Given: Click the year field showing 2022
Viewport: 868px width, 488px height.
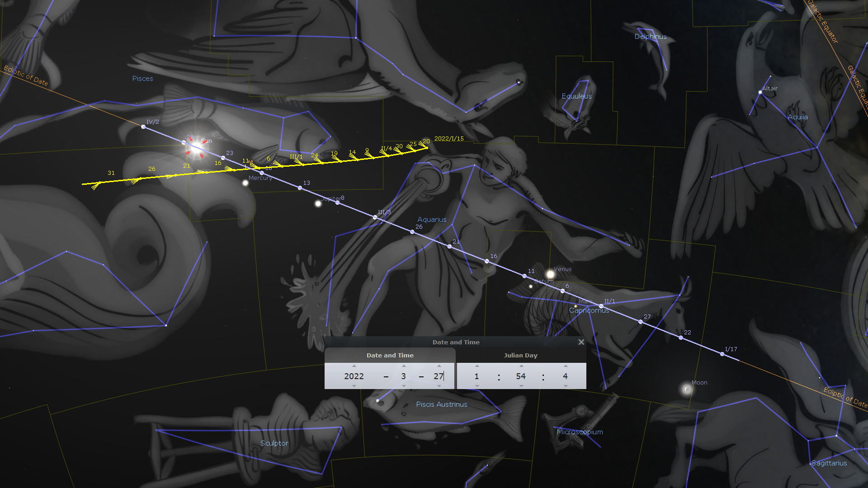Looking at the screenshot, I should point(354,376).
